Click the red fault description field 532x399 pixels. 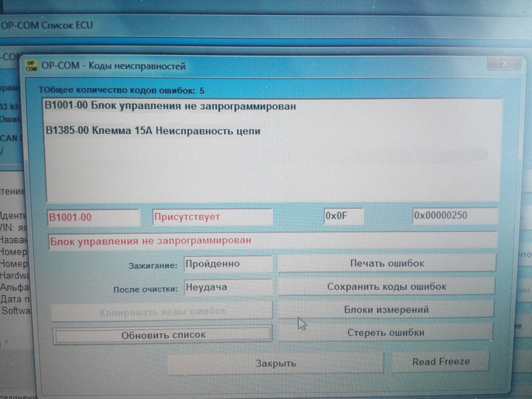pos(273,241)
